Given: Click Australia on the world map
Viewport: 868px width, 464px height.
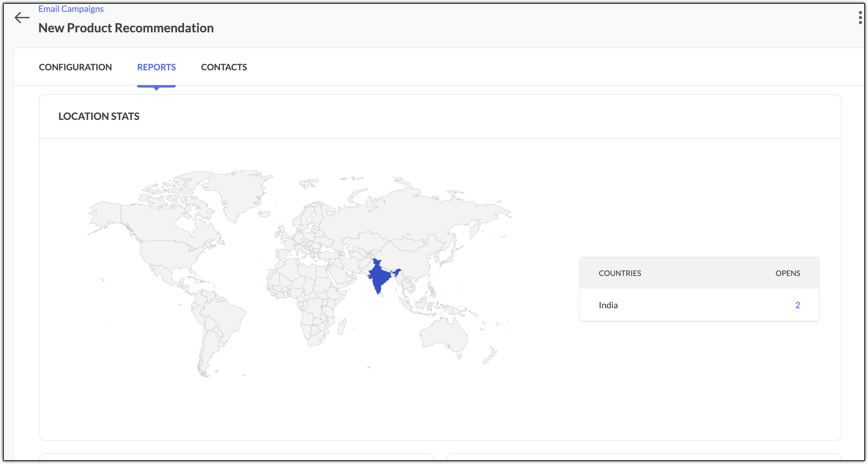Looking at the screenshot, I should tap(443, 334).
